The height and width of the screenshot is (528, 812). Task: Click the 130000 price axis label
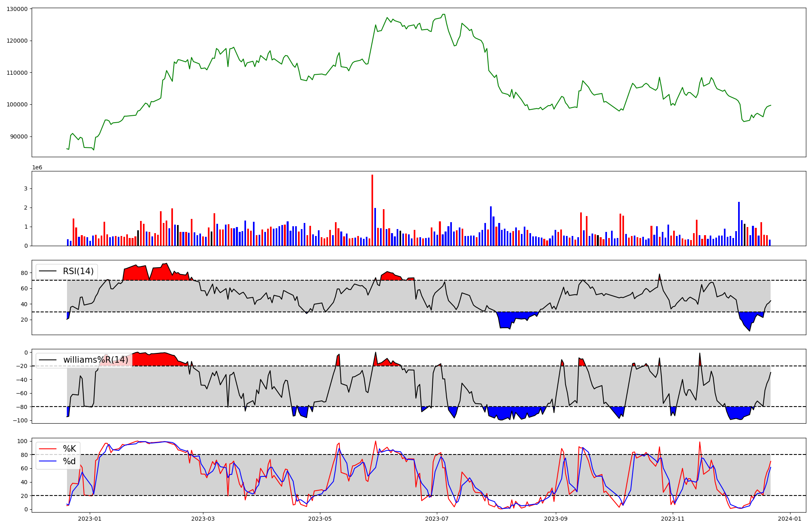[17, 9]
